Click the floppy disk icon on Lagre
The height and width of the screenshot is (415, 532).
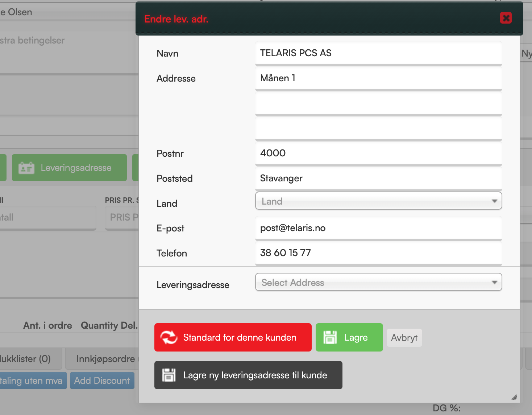pyautogui.click(x=330, y=337)
